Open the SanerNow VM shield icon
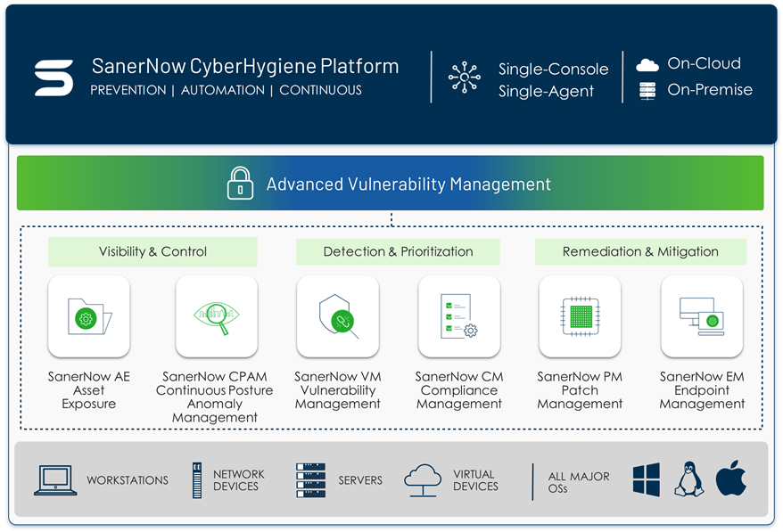Image resolution: width=783 pixels, height=532 pixels. point(338,316)
